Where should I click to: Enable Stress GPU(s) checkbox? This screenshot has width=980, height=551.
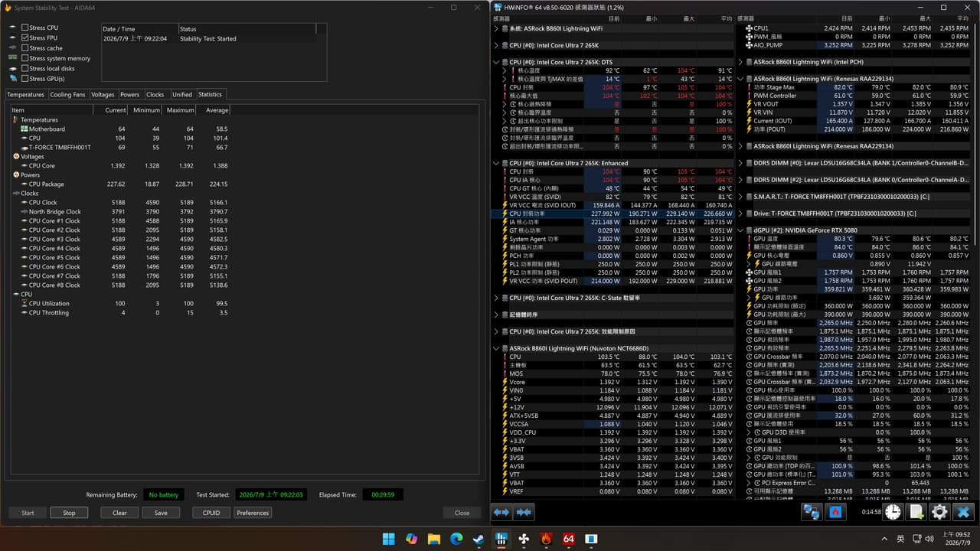click(x=25, y=79)
